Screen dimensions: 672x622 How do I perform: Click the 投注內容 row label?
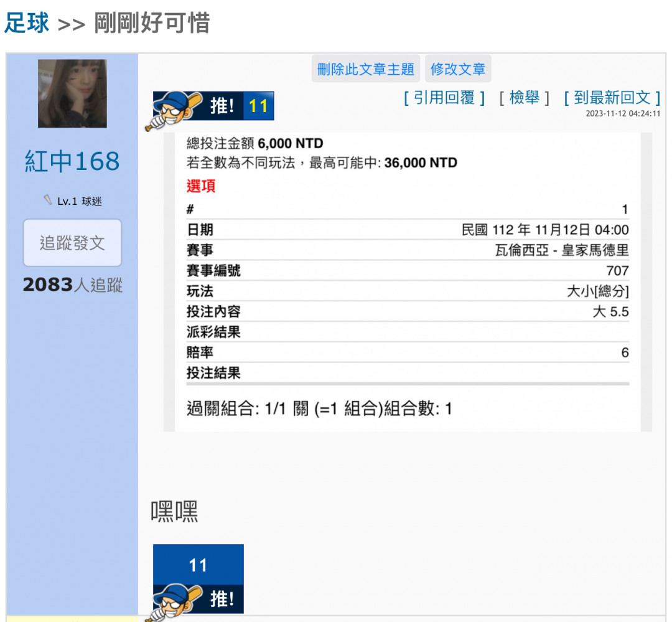tap(213, 311)
